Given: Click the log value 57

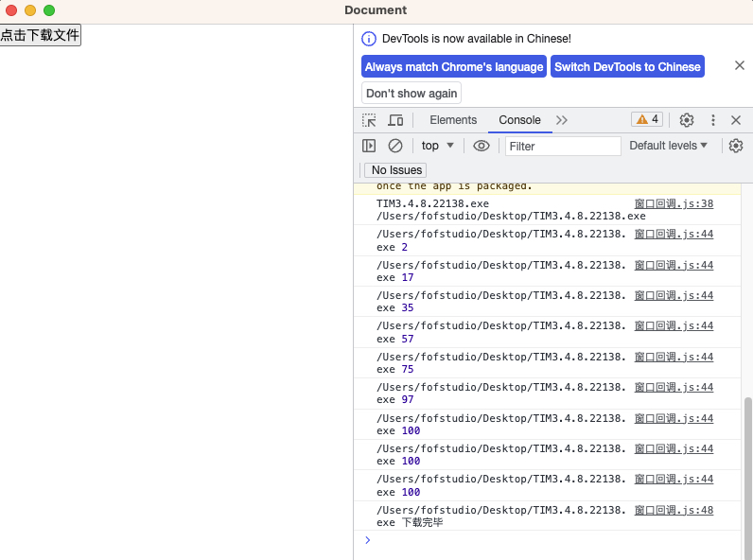Looking at the screenshot, I should (x=407, y=339).
